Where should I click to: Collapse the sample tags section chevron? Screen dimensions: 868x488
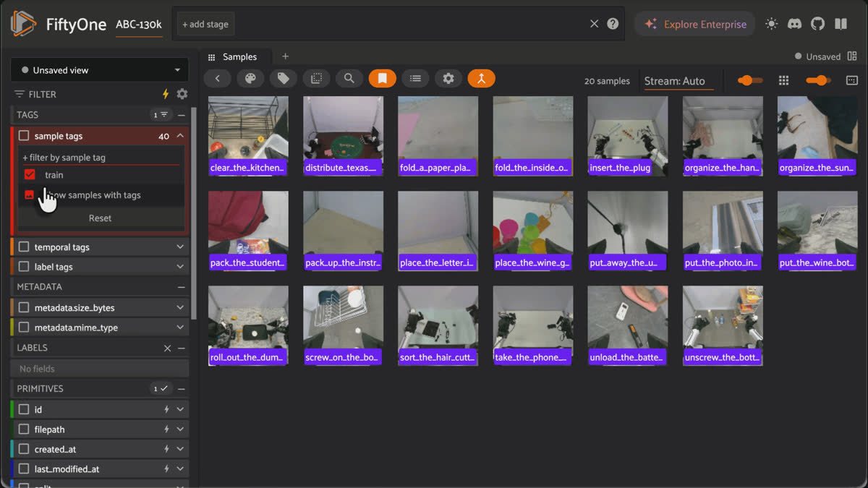[180, 136]
